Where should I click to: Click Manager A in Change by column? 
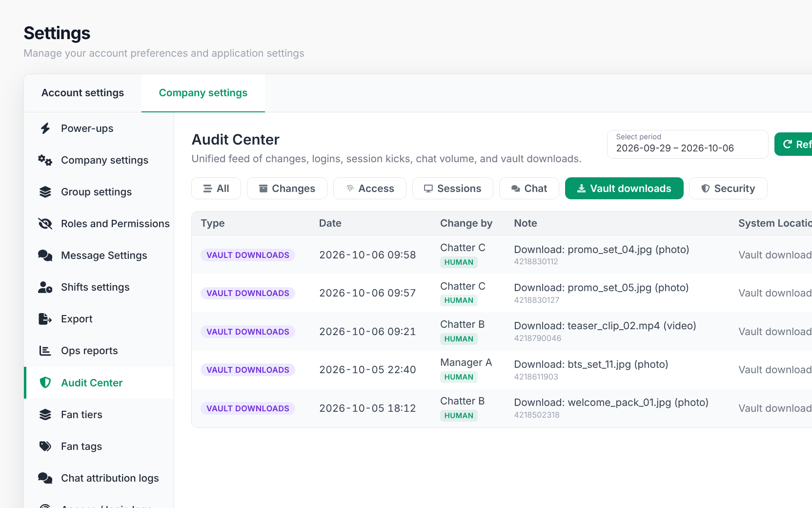pyautogui.click(x=466, y=362)
